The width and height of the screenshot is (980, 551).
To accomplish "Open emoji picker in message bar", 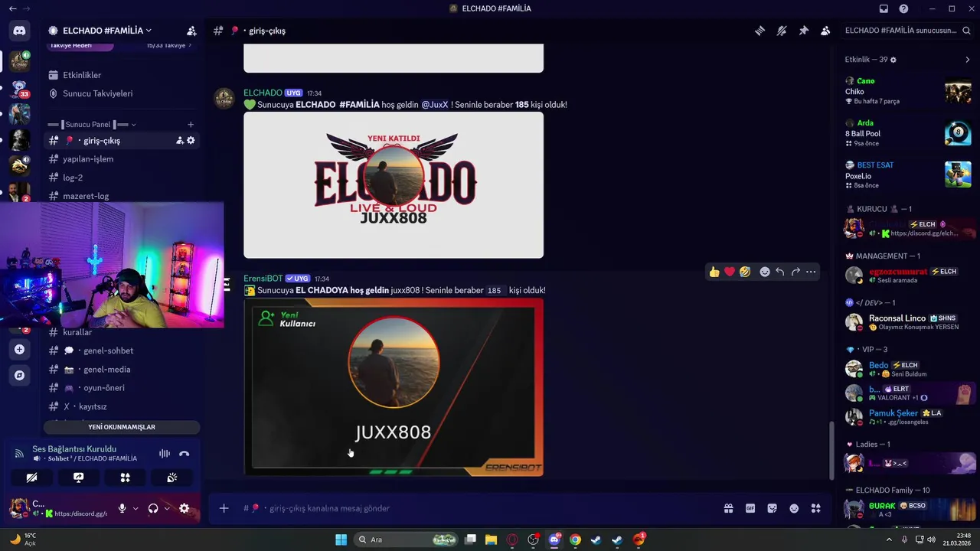I will 794,508.
